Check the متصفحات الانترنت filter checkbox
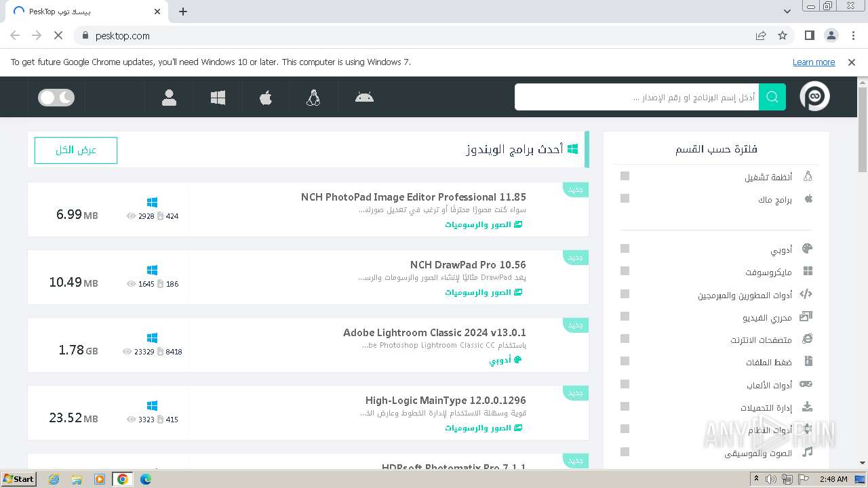Image resolution: width=868 pixels, height=488 pixels. (625, 339)
